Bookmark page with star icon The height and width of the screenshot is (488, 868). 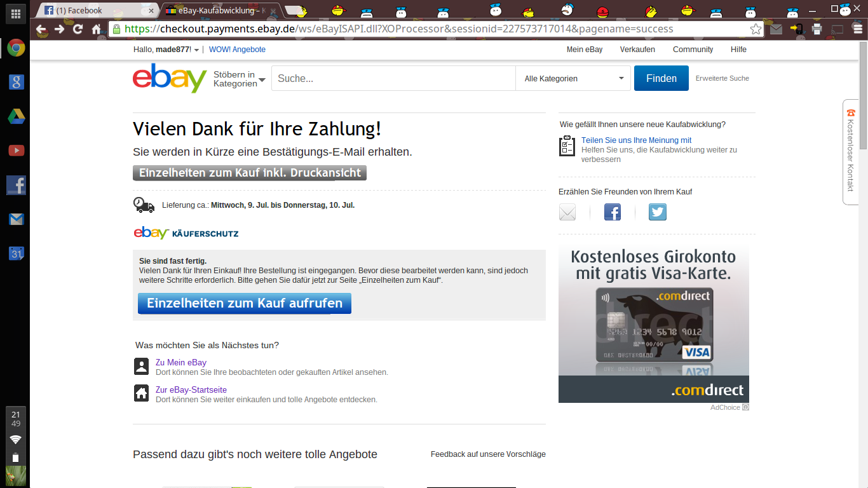click(x=756, y=29)
